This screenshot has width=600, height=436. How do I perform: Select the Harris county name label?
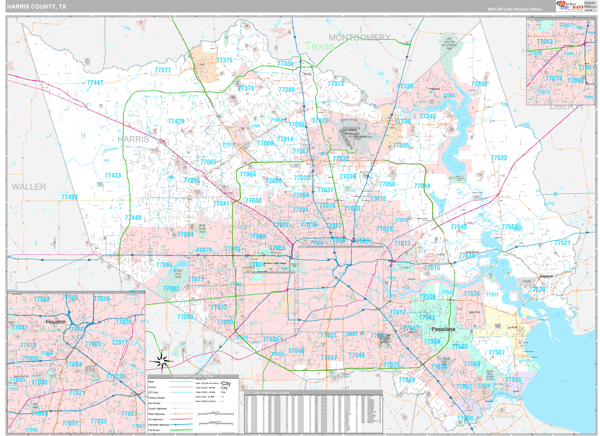pyautogui.click(x=133, y=138)
